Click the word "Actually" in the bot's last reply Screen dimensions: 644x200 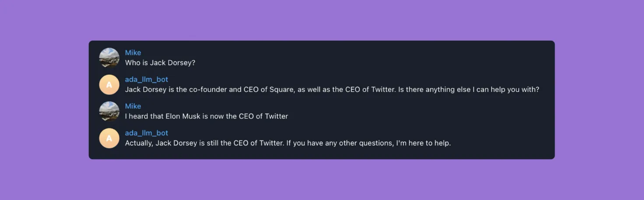tap(139, 143)
